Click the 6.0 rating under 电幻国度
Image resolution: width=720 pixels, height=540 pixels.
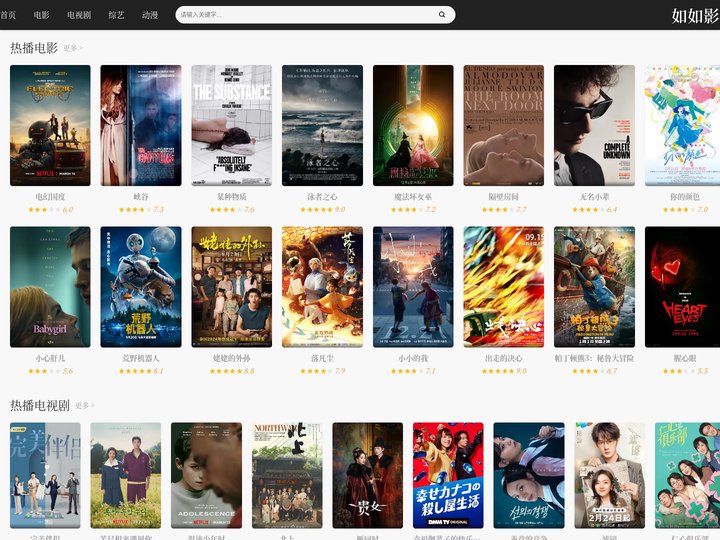click(68, 209)
